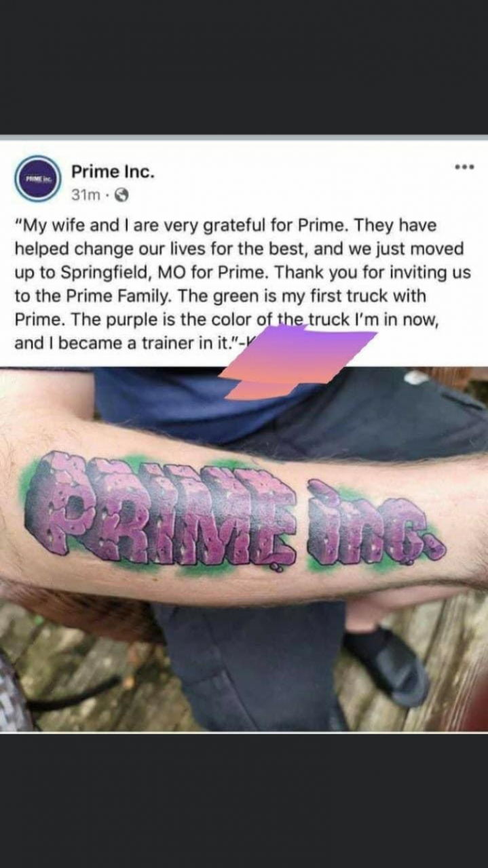
Task: Open the 31m post timestamp
Action: (x=86, y=195)
